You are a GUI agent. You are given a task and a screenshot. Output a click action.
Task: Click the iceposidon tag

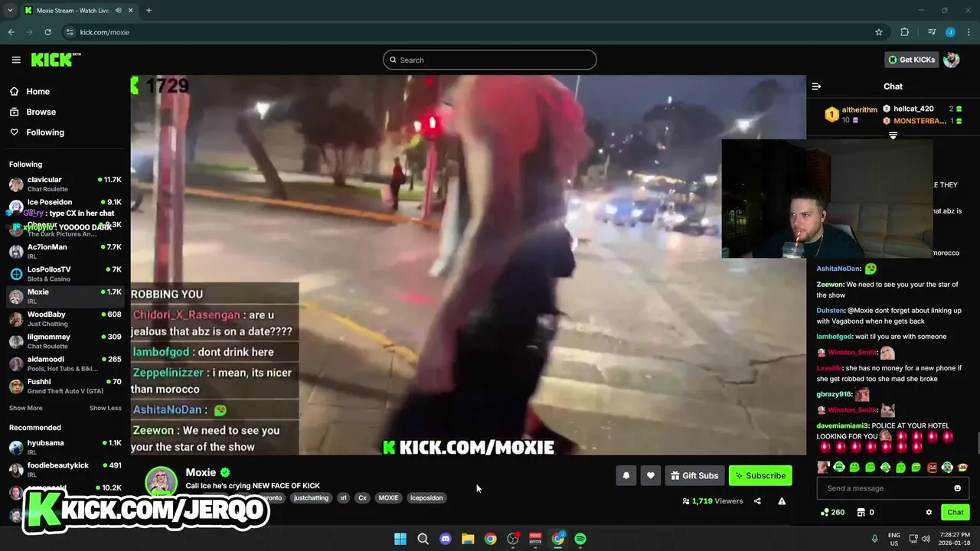(426, 497)
